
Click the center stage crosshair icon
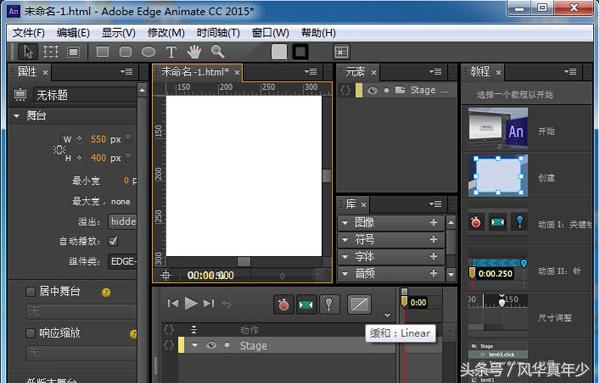(x=166, y=275)
